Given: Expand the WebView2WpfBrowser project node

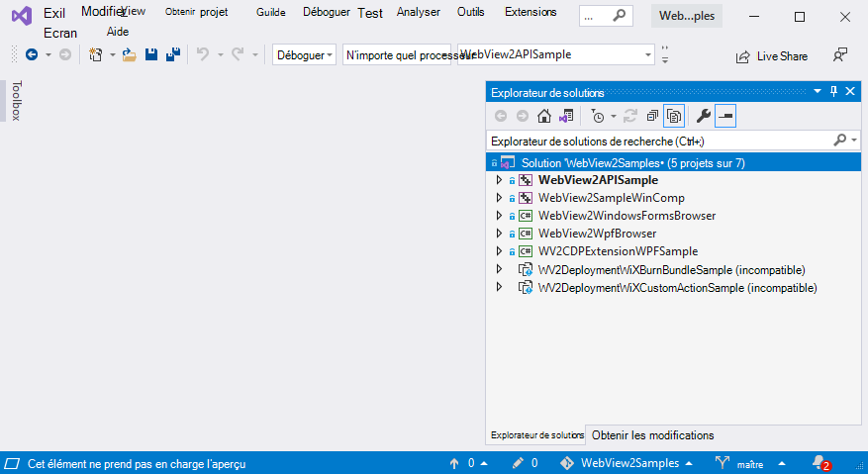Looking at the screenshot, I should coord(499,234).
